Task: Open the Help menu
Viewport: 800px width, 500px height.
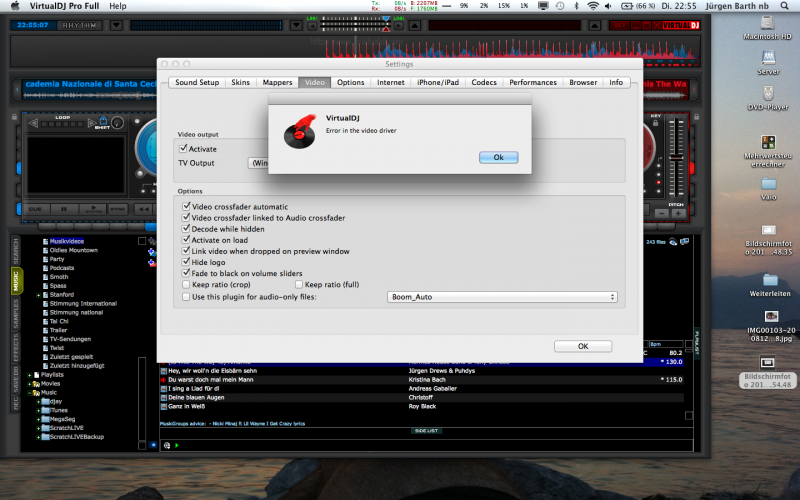Action: [x=118, y=6]
